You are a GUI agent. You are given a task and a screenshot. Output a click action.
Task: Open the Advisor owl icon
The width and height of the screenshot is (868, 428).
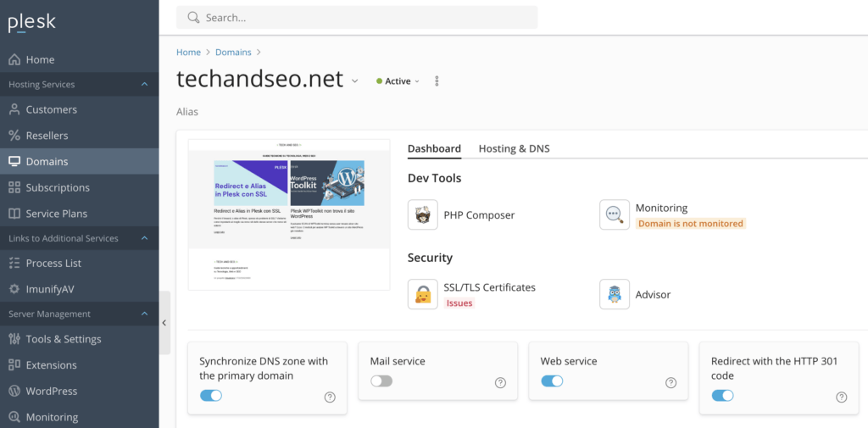tap(615, 294)
